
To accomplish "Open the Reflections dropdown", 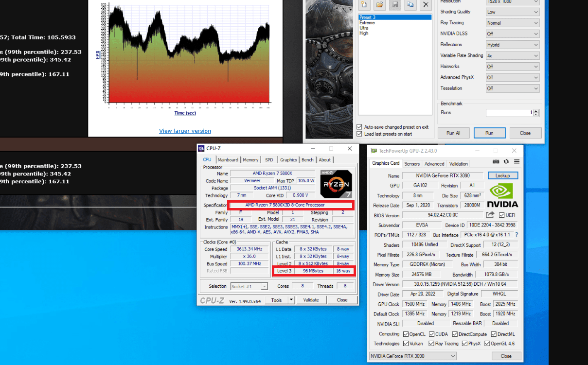I will coord(513,45).
